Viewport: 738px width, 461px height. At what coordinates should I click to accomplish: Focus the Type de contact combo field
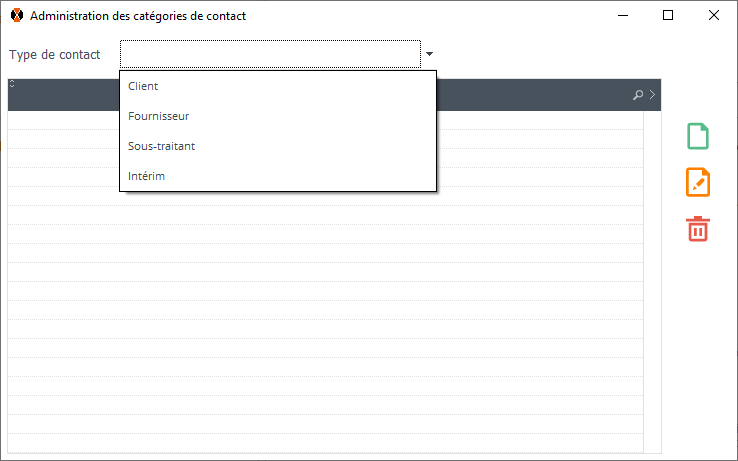pos(270,54)
